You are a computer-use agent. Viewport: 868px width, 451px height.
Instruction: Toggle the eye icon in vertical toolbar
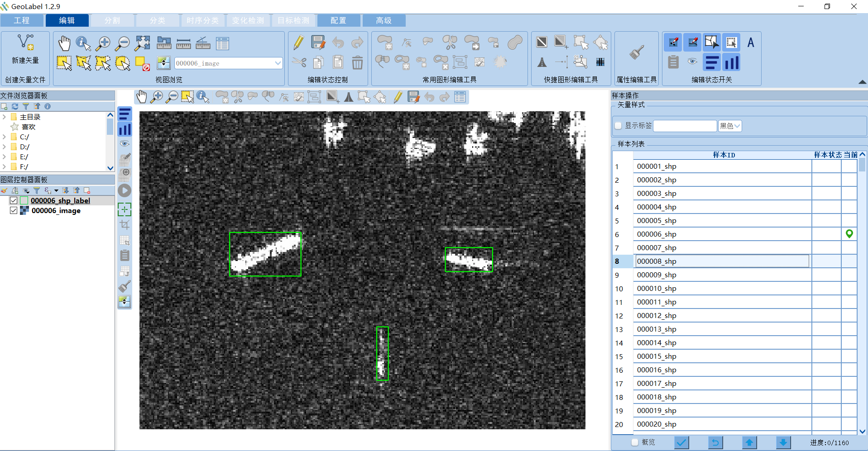(125, 143)
